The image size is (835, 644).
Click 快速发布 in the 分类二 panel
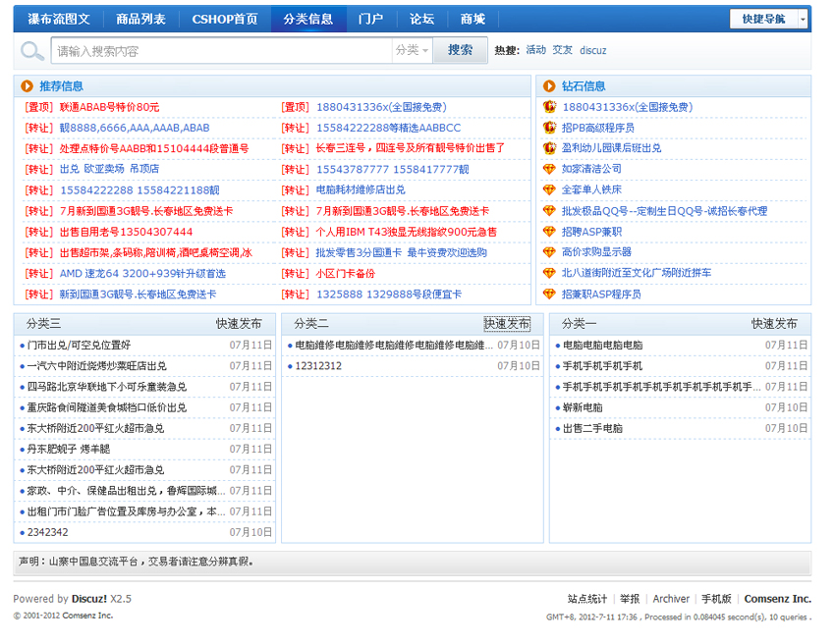tap(507, 324)
